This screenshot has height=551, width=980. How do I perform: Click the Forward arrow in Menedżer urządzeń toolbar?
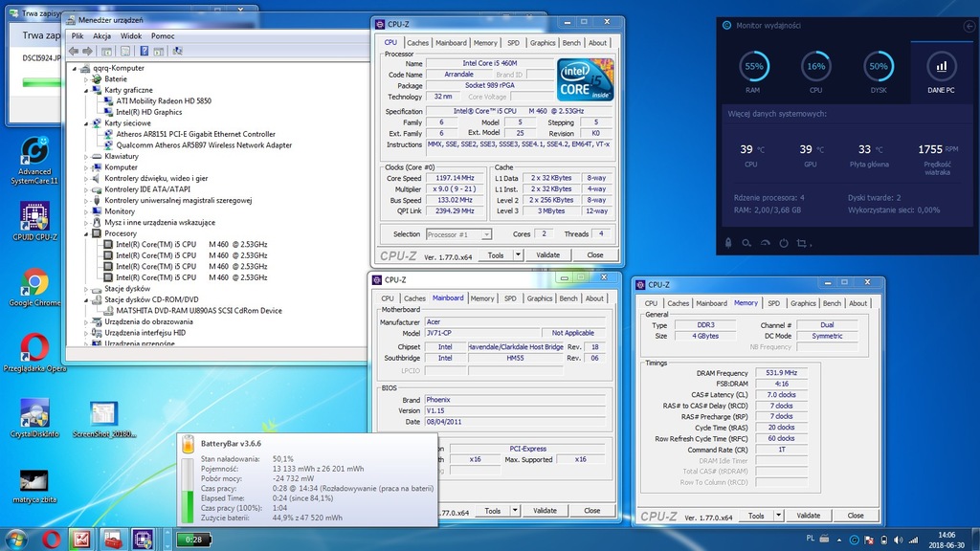point(87,52)
